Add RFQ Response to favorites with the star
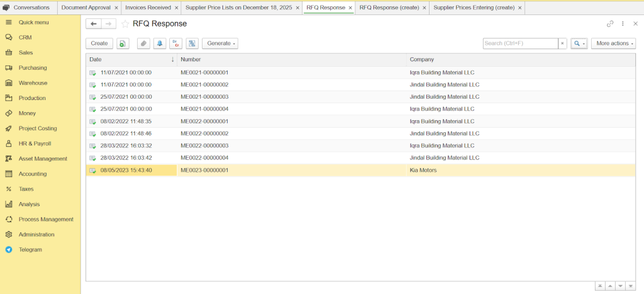 125,24
